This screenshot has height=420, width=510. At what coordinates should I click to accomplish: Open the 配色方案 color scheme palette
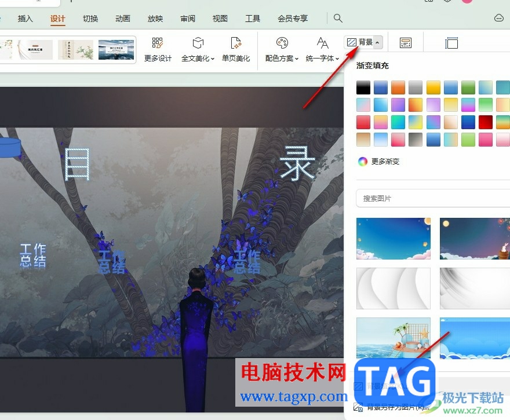282,49
